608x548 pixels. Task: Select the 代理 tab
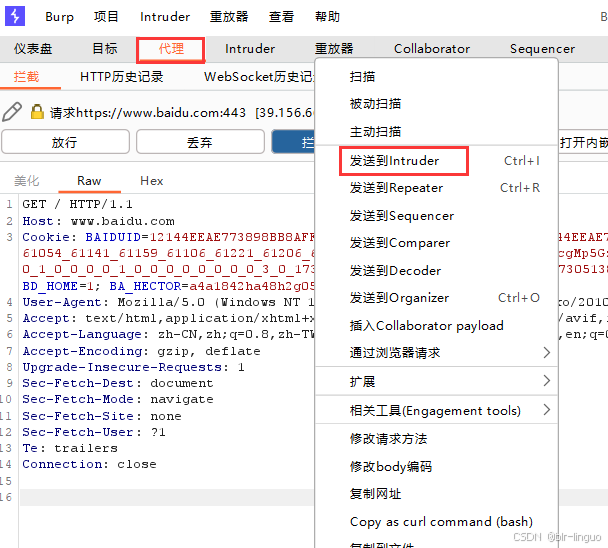click(171, 49)
